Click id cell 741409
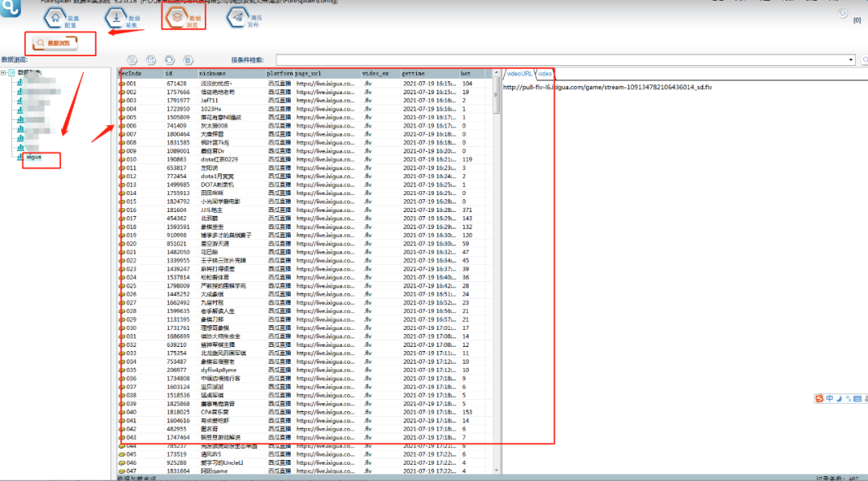Screen dimensions: 868x481 [x=177, y=126]
